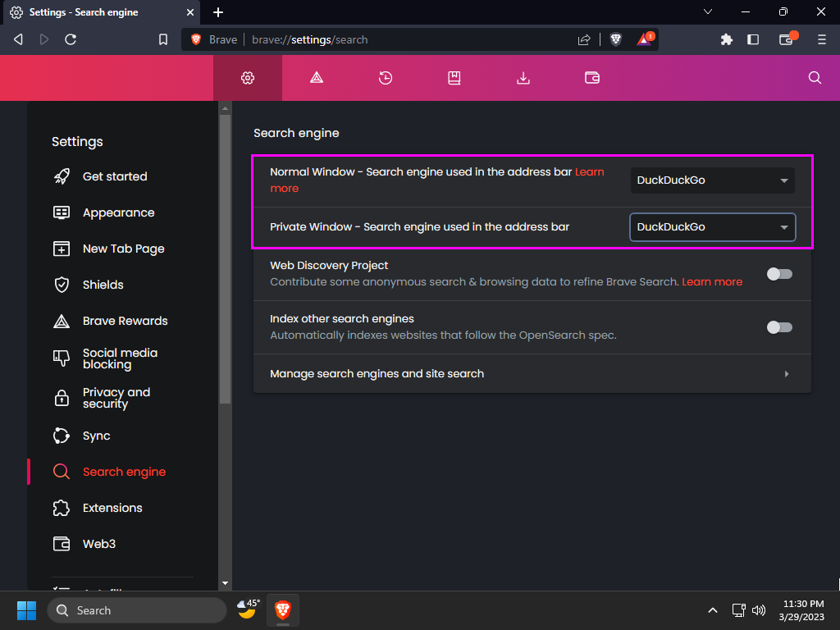Open the tab search chevron in title bar
The height and width of the screenshot is (630, 840).
click(708, 11)
